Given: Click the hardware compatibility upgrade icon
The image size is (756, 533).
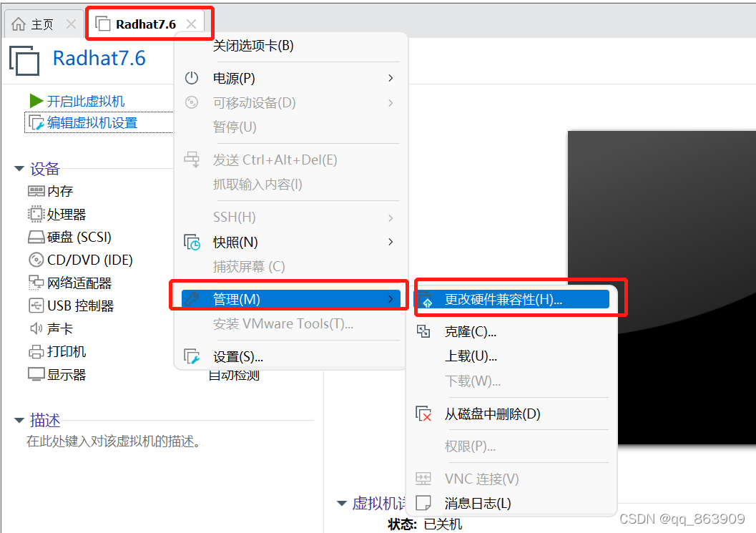Looking at the screenshot, I should tap(424, 300).
